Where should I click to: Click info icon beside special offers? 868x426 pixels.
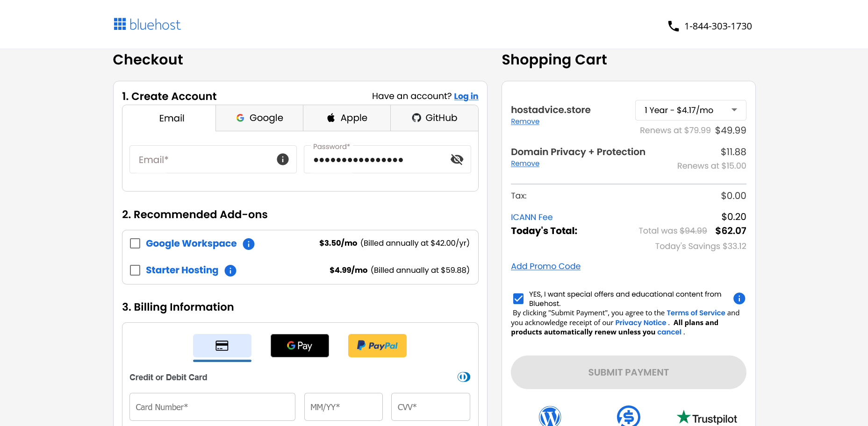point(739,298)
